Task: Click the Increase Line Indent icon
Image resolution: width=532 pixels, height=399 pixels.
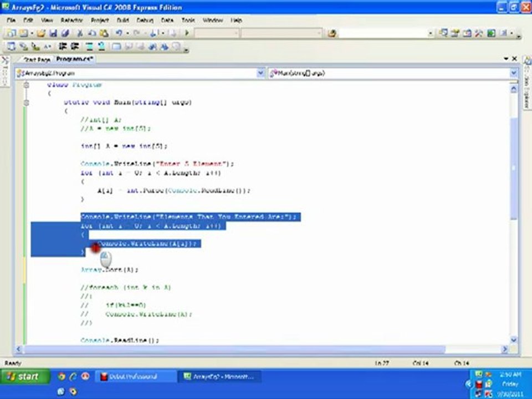Action: pyautogui.click(x=75, y=47)
